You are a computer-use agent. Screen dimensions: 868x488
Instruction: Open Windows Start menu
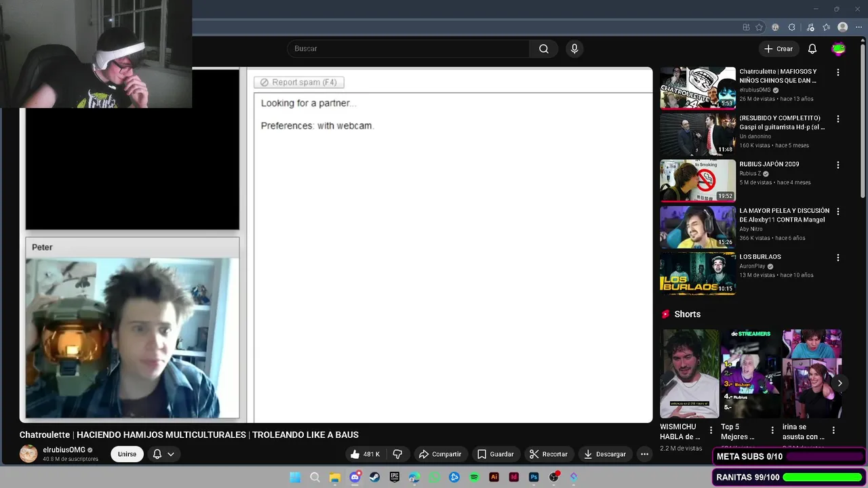coord(295,477)
